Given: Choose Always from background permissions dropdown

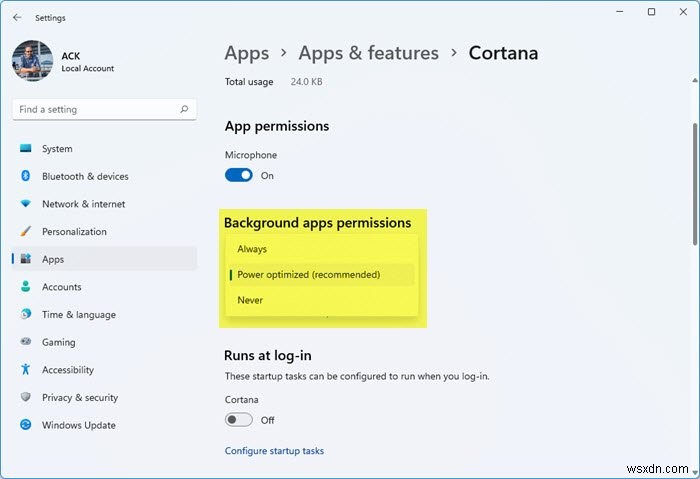Looking at the screenshot, I should [x=252, y=249].
